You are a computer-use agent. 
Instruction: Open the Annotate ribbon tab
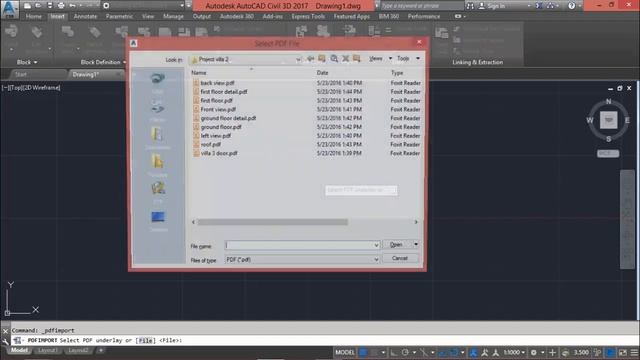coord(85,16)
